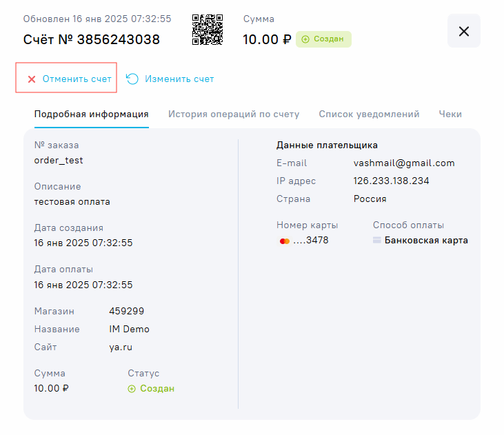Click the status plus icon near bottom Создан
The width and height of the screenshot is (504, 435).
[132, 389]
